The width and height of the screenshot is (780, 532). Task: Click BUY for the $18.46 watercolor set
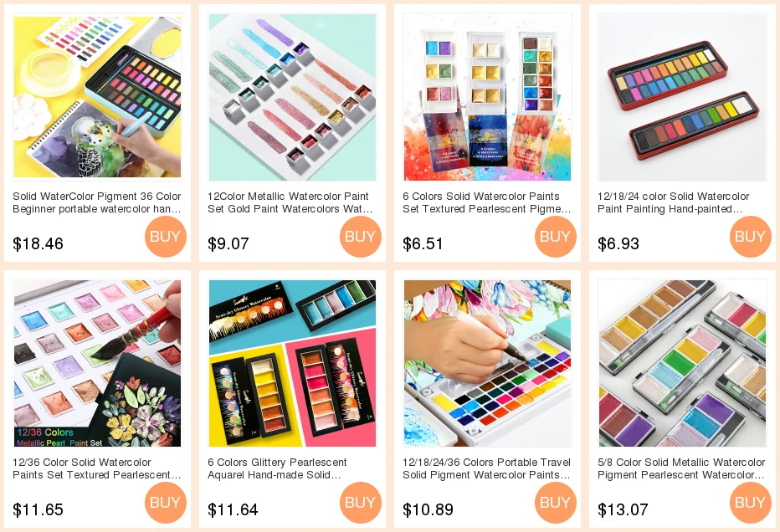coord(165,237)
